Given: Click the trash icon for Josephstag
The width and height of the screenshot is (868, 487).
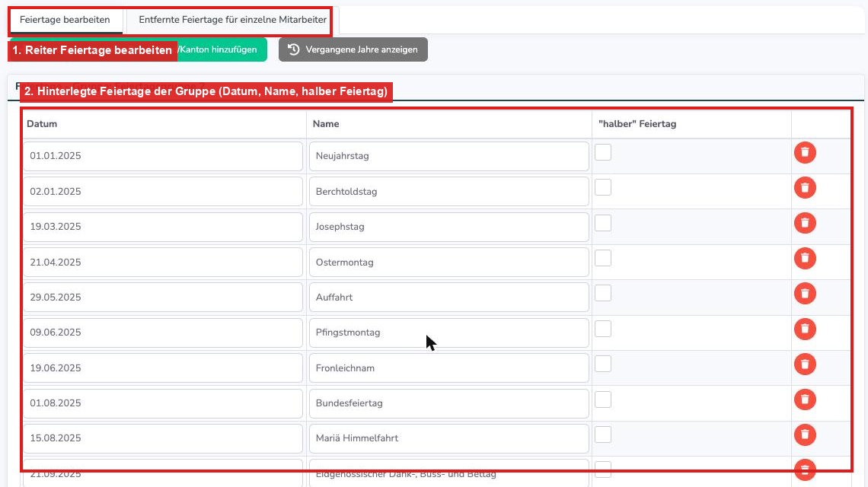Looking at the screenshot, I should coord(805,223).
